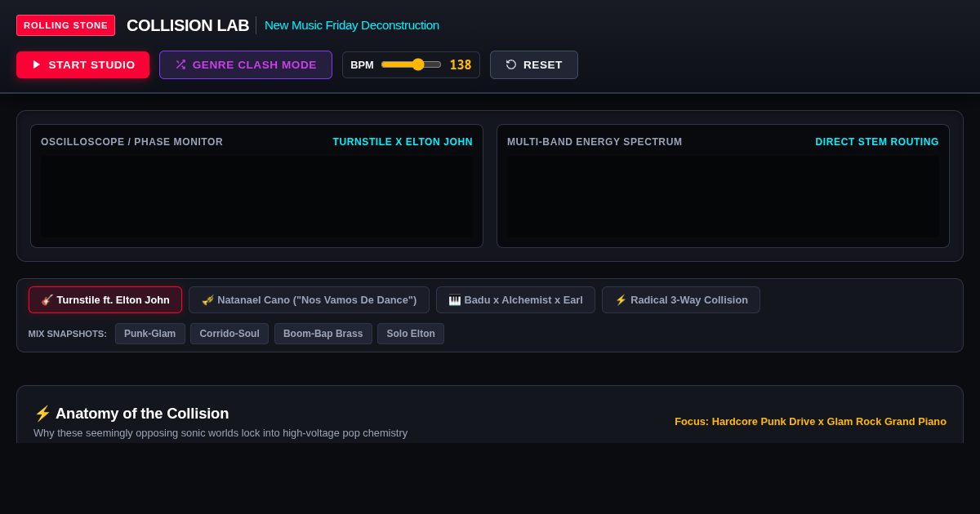Screen dimensions: 980x514
Task: Click New Music Friday Deconstruction subtitle
Action: [352, 25]
